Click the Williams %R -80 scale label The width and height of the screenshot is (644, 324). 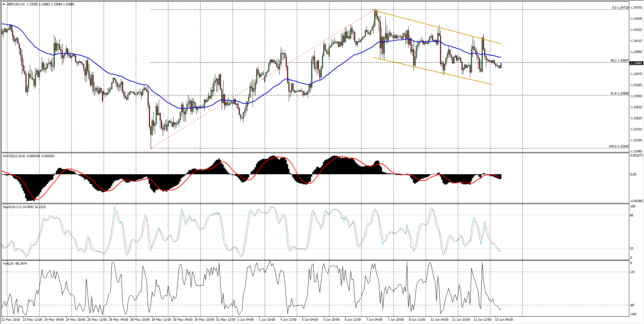click(x=633, y=305)
